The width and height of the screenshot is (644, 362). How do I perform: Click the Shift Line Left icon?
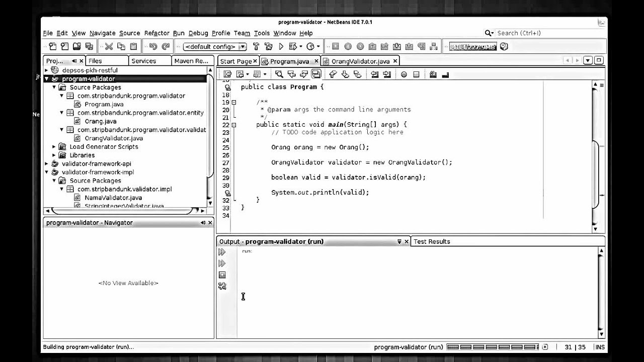point(374,74)
